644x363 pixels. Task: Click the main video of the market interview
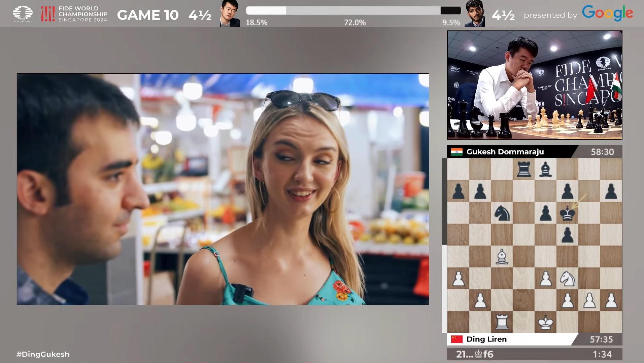click(223, 189)
